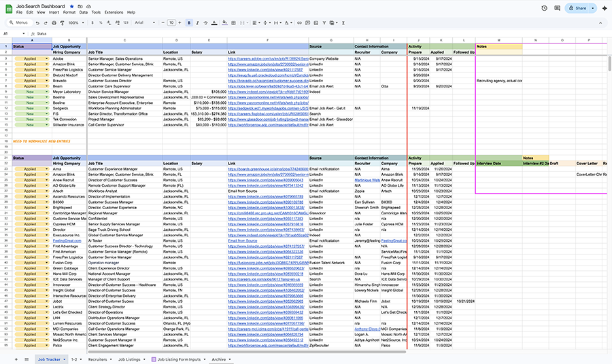Decrease font size with minus button
This screenshot has width=612, height=364.
163,23
